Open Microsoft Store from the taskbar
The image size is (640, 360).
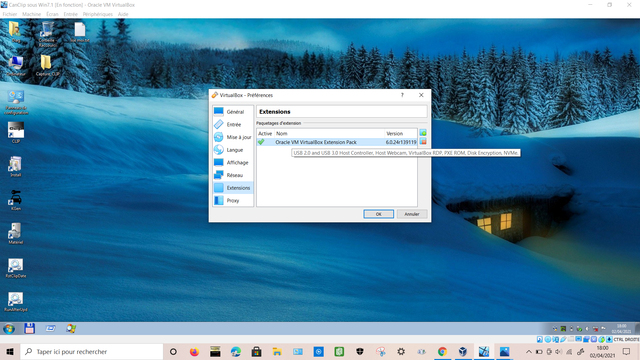[256, 351]
